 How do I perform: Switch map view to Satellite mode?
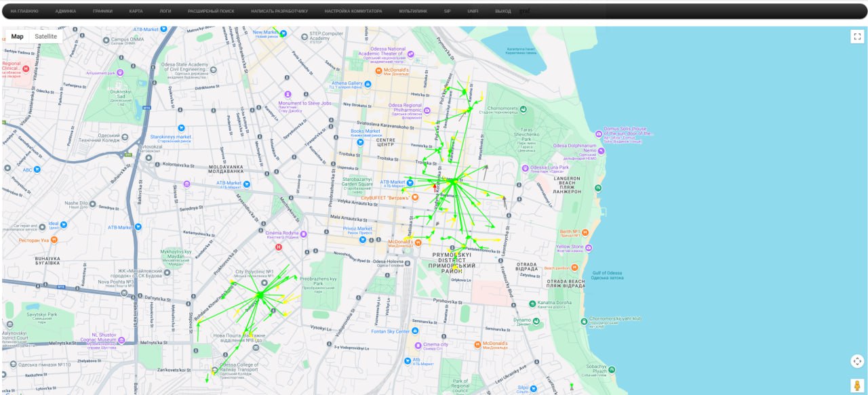[46, 37]
